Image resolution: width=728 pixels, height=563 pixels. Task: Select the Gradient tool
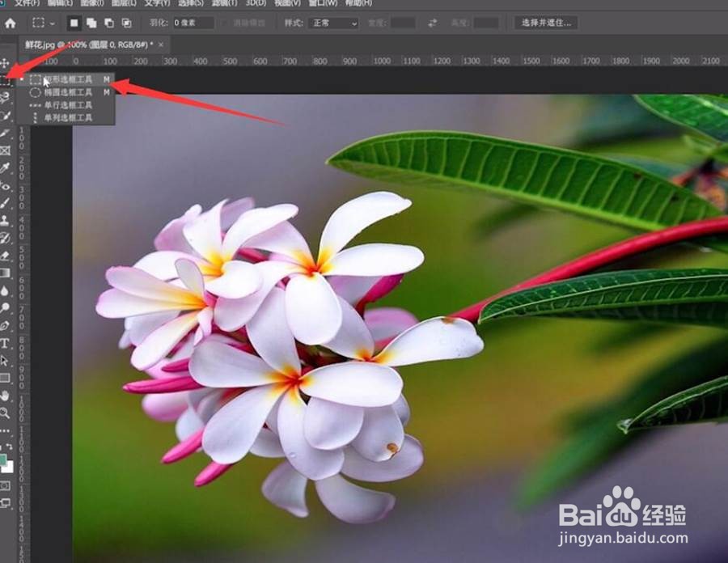tap(5, 273)
